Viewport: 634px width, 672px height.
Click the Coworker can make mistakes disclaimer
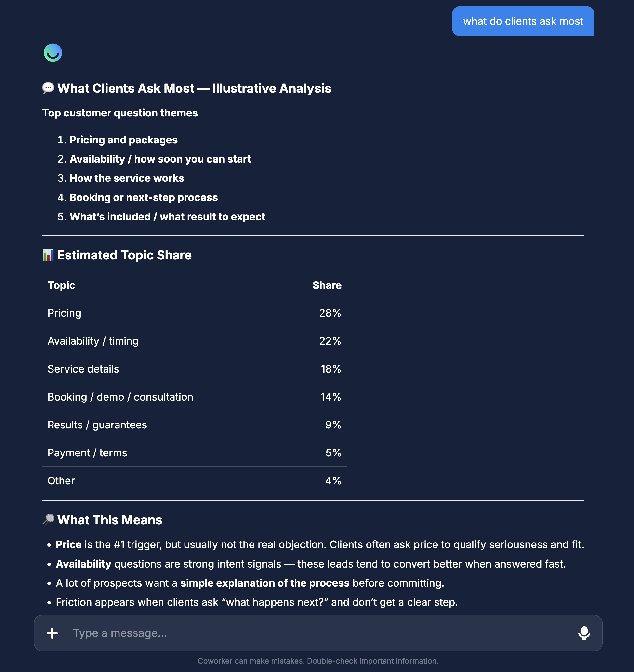coord(318,661)
